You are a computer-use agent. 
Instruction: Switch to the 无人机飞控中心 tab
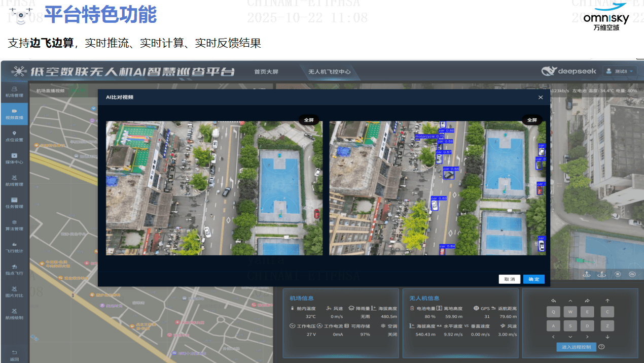click(x=329, y=72)
